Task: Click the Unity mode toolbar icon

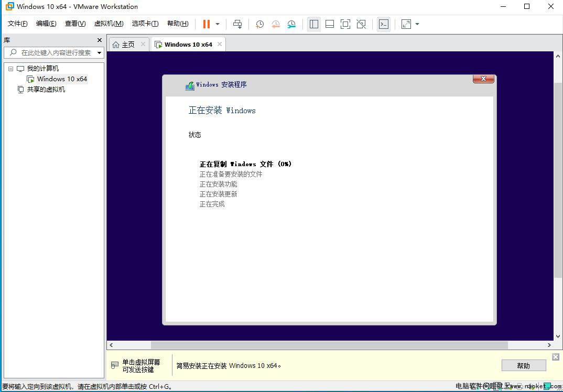Action: tap(361, 24)
